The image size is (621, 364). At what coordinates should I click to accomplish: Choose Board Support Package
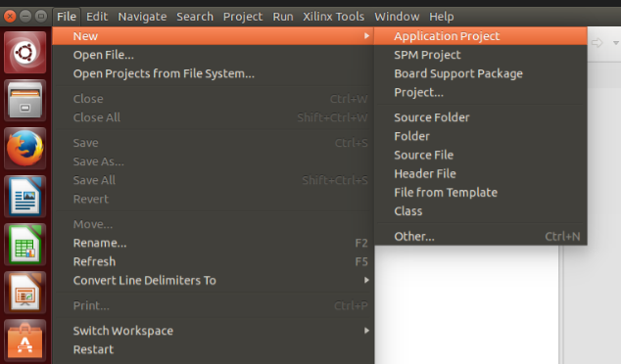(481, 73)
